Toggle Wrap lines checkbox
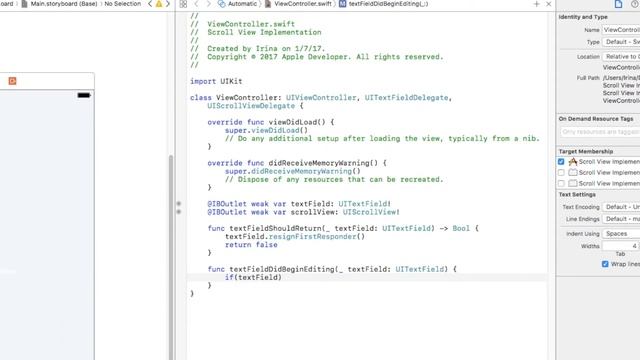This screenshot has width=640, height=360. 605,264
